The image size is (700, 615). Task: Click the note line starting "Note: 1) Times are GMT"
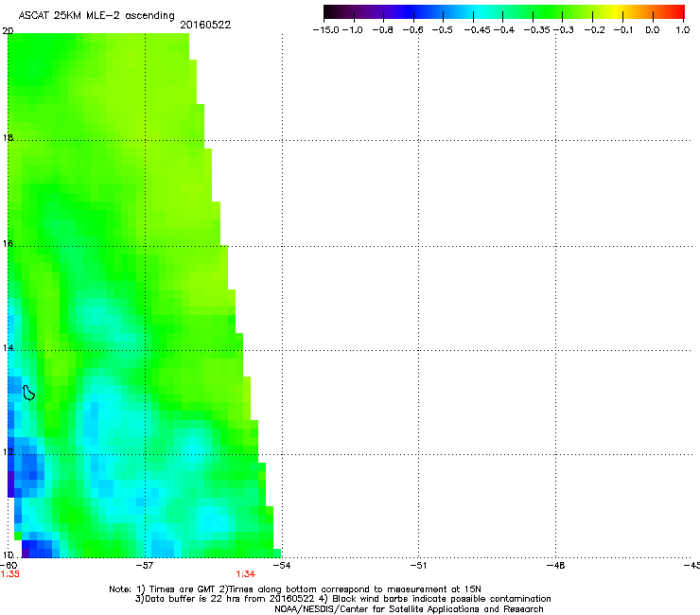(x=295, y=589)
